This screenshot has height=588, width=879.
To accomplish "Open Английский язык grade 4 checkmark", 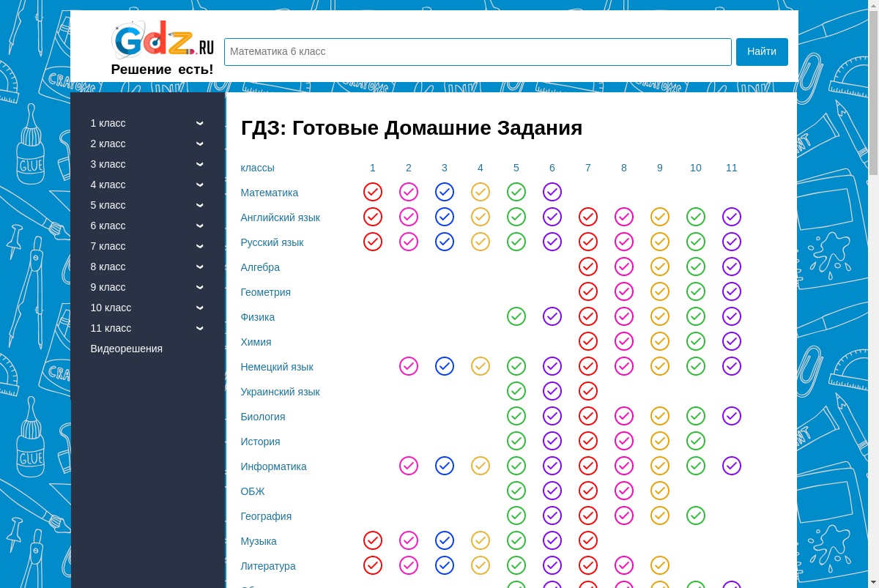I will [481, 217].
